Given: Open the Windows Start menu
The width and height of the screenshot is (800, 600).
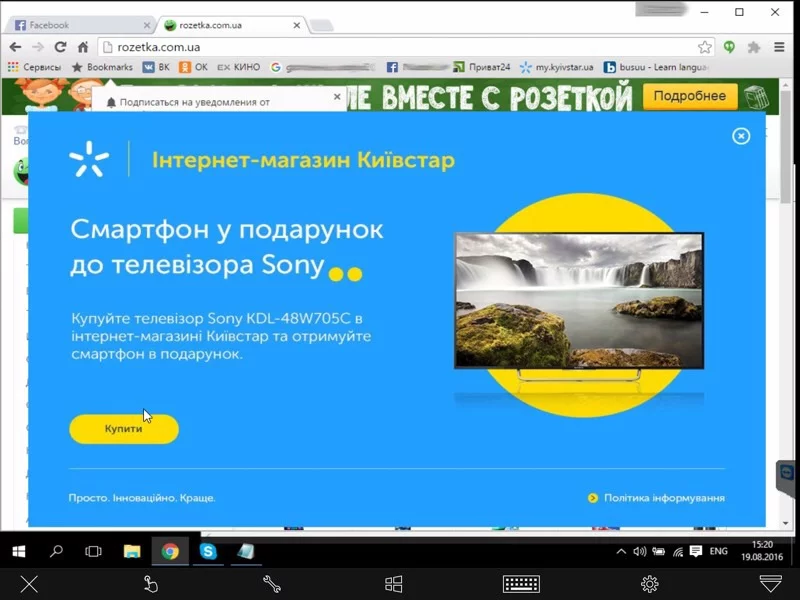Looking at the screenshot, I should (19, 551).
